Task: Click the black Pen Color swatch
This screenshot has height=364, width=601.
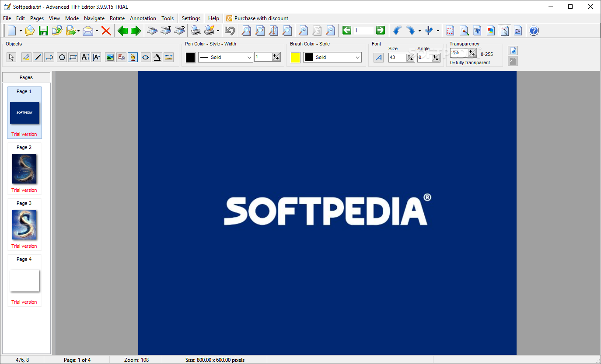Action: coord(190,57)
